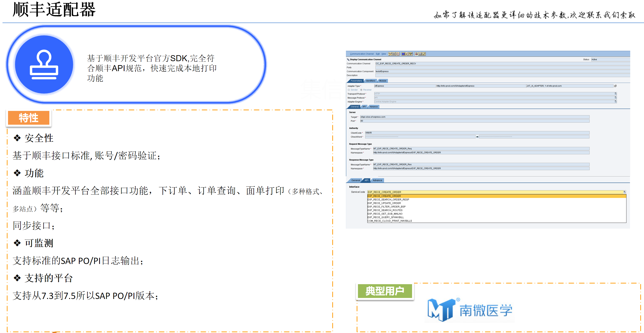
Task: Click the greyed-out save icon in the toolbar
Action: [x=394, y=54]
